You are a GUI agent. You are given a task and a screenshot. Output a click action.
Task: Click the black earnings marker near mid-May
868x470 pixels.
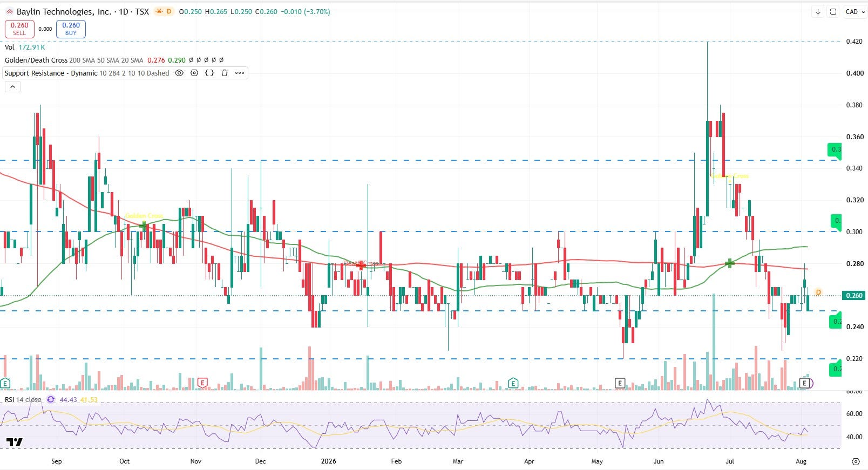tap(620, 384)
